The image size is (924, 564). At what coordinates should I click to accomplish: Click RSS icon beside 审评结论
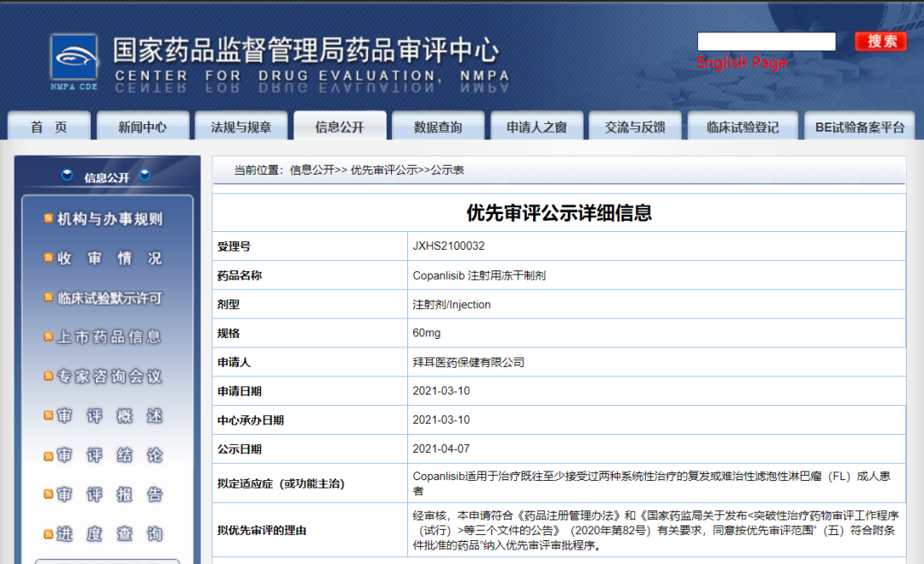tap(48, 456)
